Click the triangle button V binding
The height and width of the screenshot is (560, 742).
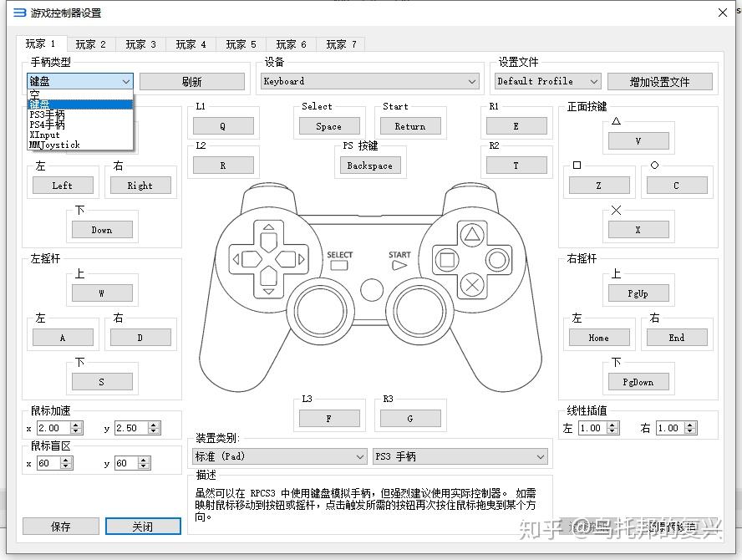click(x=638, y=140)
